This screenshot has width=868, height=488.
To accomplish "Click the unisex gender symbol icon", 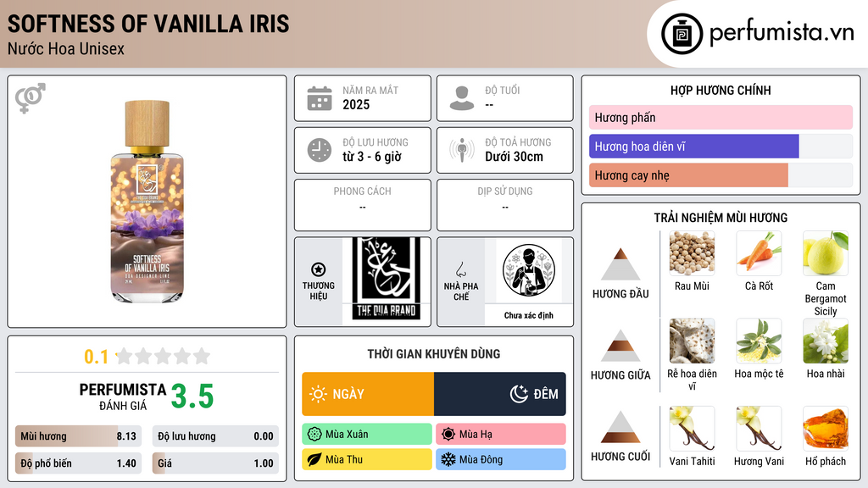I will (x=30, y=98).
